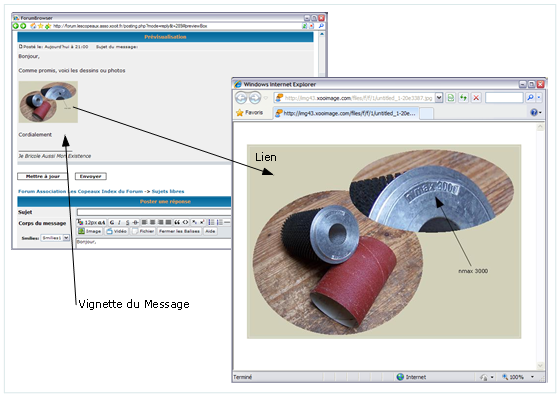Open the Favoris star button
Image resolution: width=559 pixels, height=396 pixels.
(250, 113)
